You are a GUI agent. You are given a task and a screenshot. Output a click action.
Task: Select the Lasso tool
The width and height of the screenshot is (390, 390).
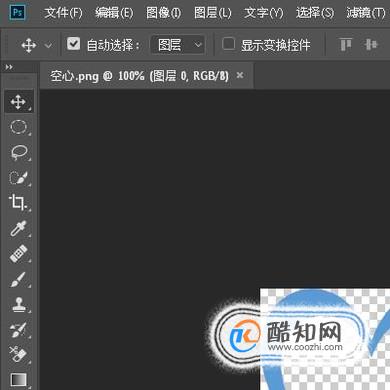(x=18, y=152)
